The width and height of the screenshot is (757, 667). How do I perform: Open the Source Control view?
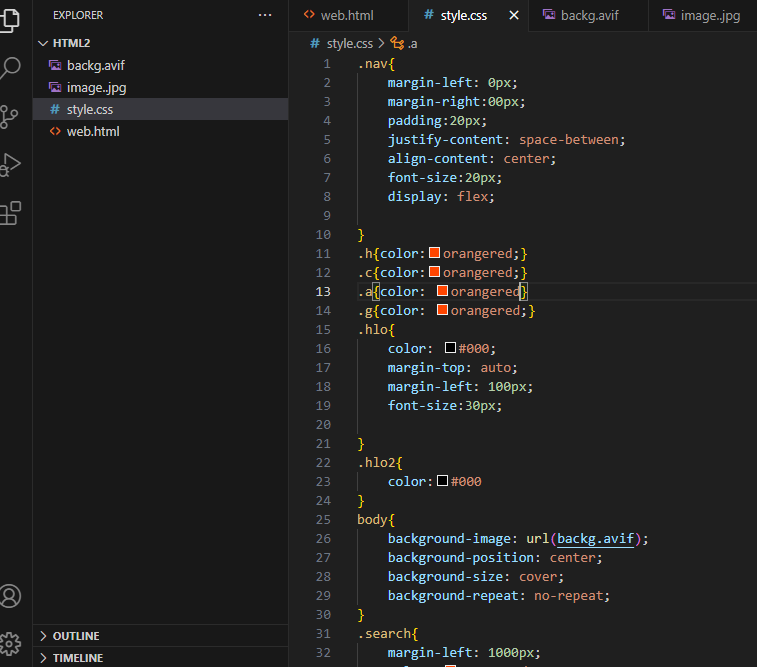tap(9, 117)
